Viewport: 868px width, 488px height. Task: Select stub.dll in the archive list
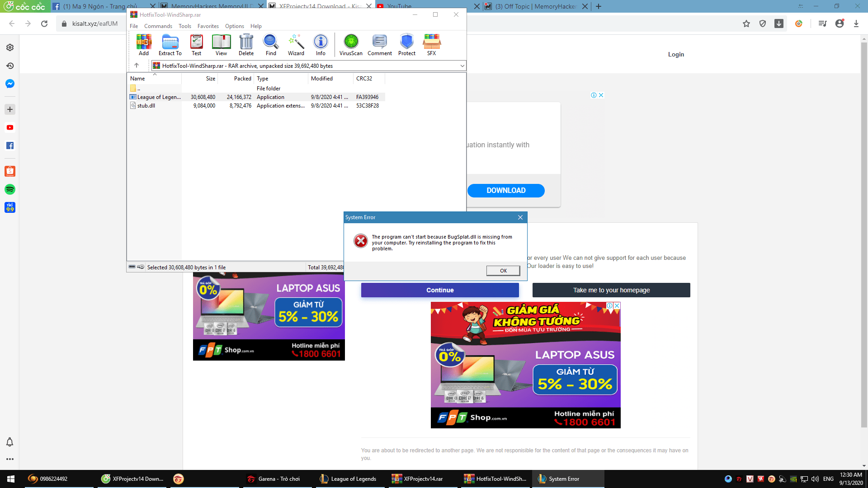[256, 106]
